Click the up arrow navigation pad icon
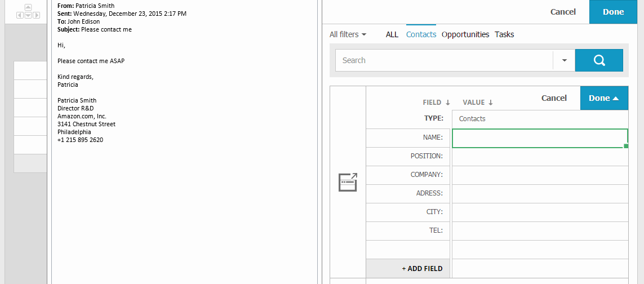The image size is (644, 284). coord(28,7)
